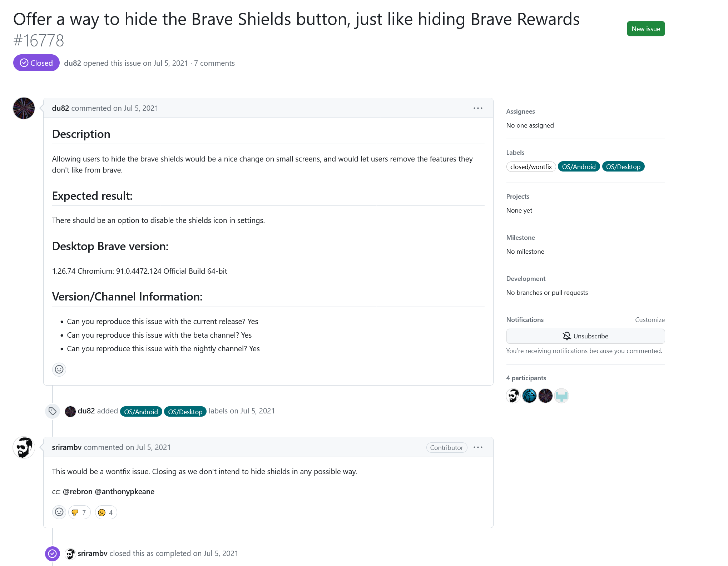Open emoji reaction picker on issue description
728x566 pixels.
[x=59, y=369]
